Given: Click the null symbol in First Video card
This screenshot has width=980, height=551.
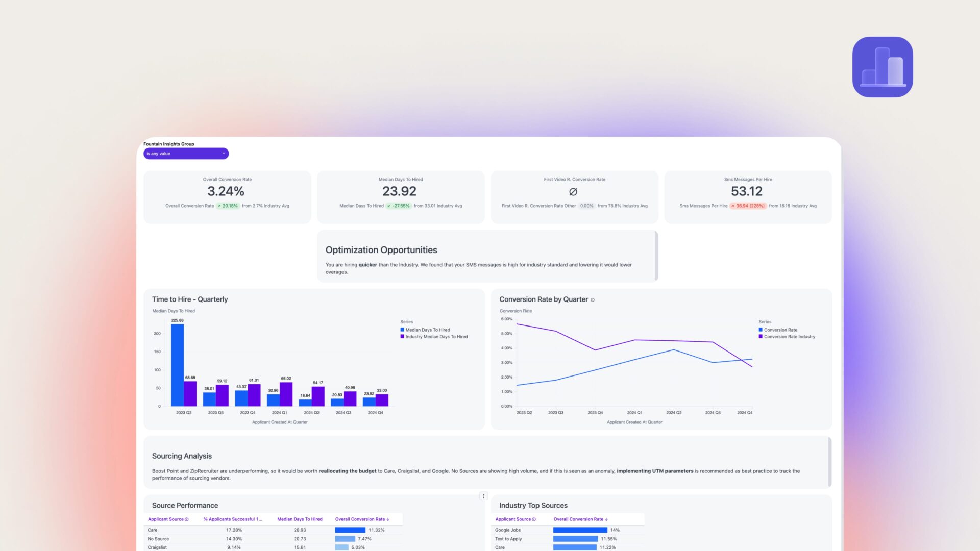Looking at the screenshot, I should point(573,192).
